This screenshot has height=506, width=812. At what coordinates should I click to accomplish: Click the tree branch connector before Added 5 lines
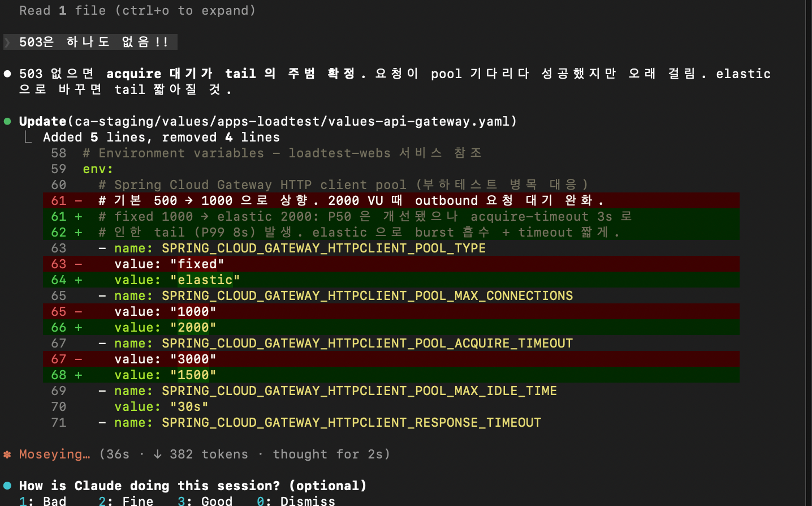[x=28, y=137]
